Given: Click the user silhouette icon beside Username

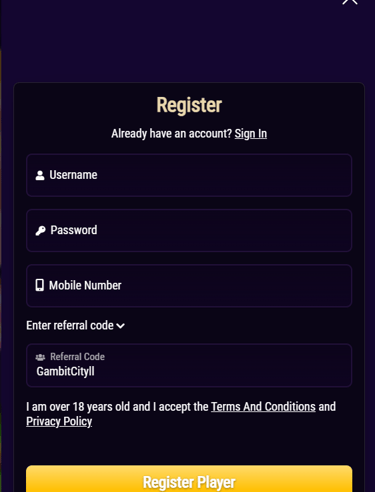Looking at the screenshot, I should coord(40,175).
